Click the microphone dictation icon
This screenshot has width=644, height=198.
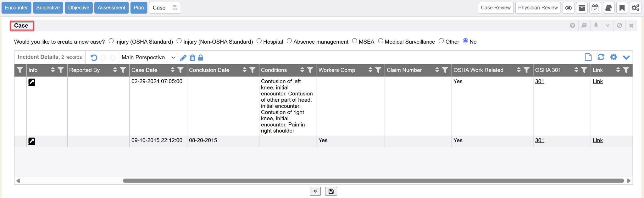[x=596, y=25]
